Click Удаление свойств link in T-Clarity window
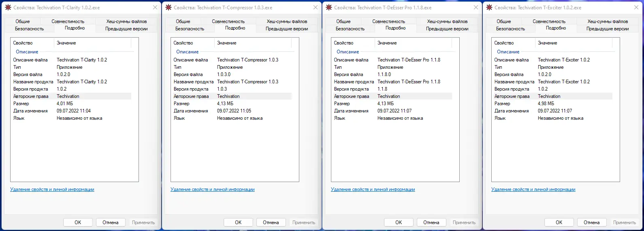 (52, 189)
